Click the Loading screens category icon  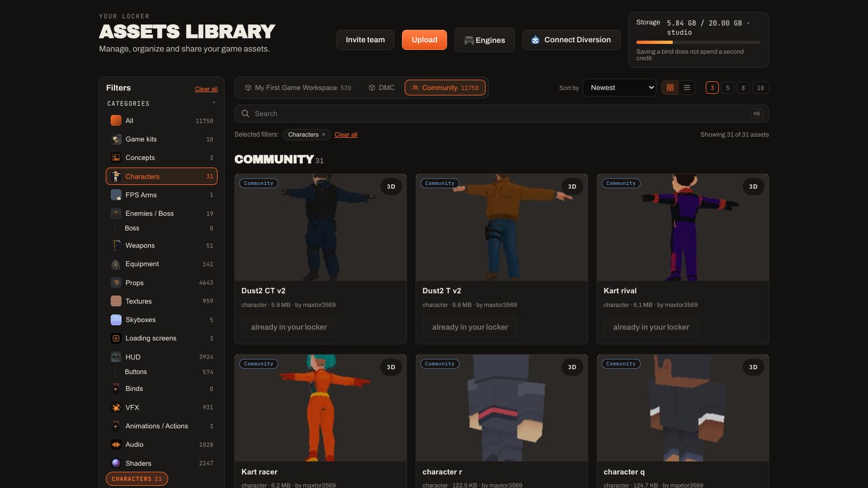point(116,338)
